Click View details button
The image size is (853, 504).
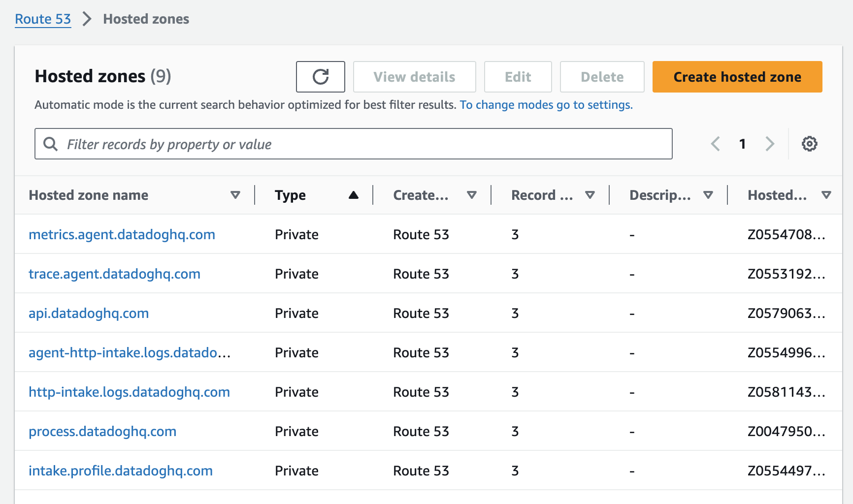point(415,77)
